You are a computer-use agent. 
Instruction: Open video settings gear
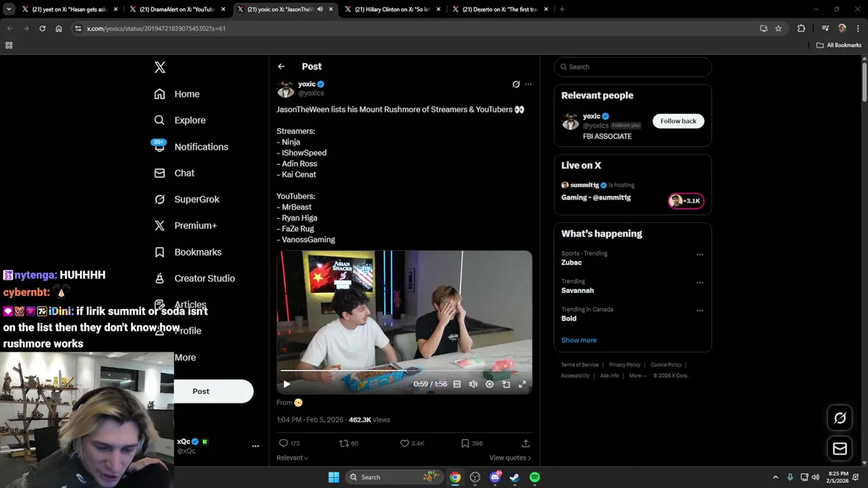click(x=490, y=384)
